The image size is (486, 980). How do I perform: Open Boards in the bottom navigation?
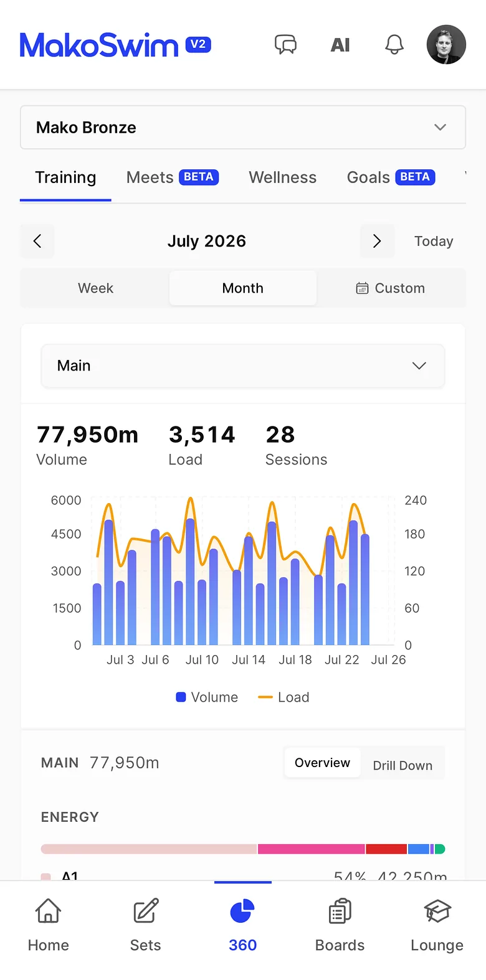340,925
